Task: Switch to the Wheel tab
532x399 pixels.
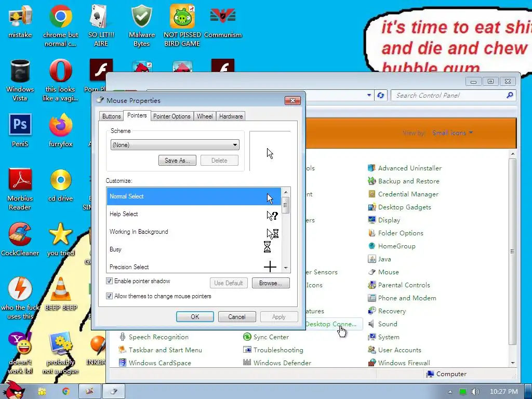Action: coord(205,116)
